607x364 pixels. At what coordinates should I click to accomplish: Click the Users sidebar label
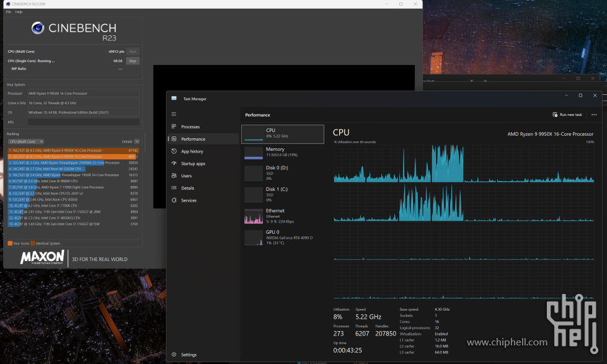point(187,176)
